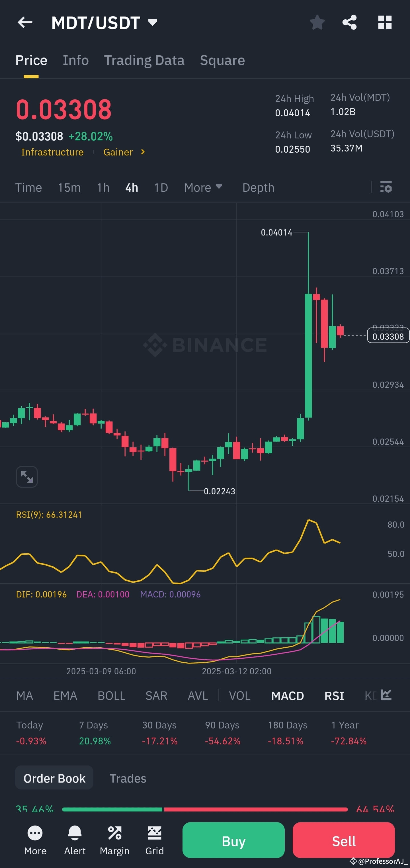Add MDT/USDT to favorites with star
Screen dimensions: 410x868
317,22
